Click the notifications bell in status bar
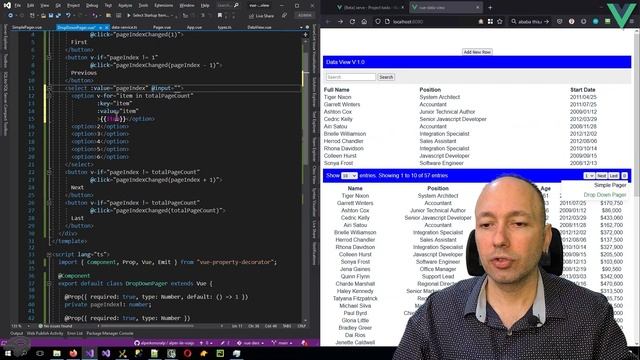Screen dimensions: 640x360 click(x=304, y=343)
